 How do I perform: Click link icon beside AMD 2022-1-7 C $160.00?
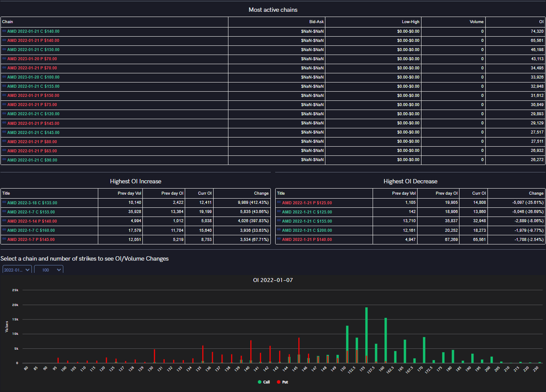pos(4,230)
